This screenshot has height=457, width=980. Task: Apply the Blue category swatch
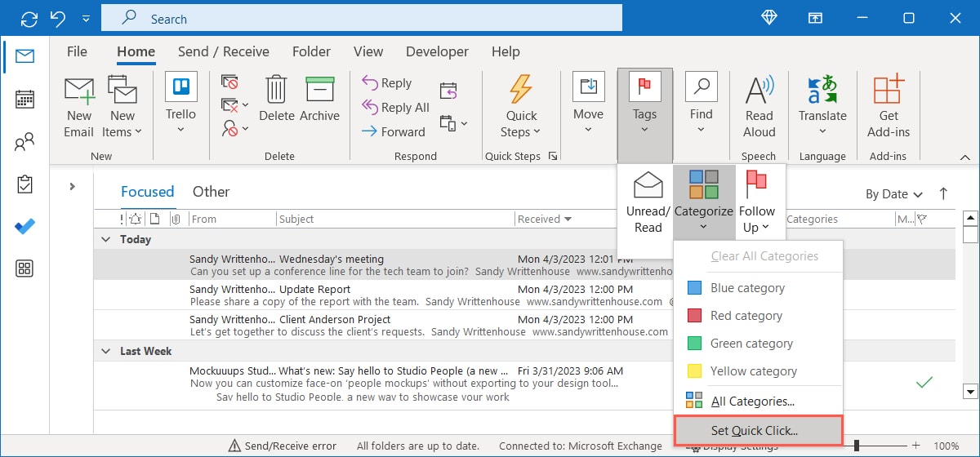pos(694,288)
